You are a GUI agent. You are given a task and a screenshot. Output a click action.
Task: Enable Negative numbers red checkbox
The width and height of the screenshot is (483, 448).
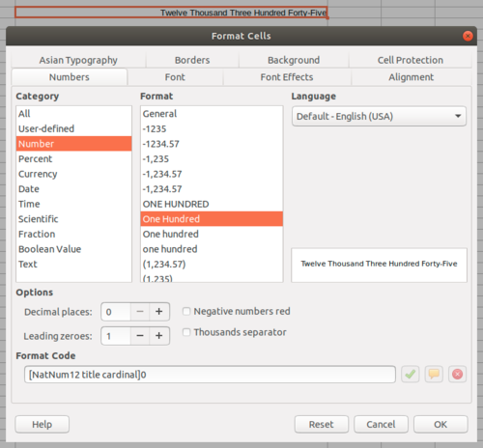186,311
